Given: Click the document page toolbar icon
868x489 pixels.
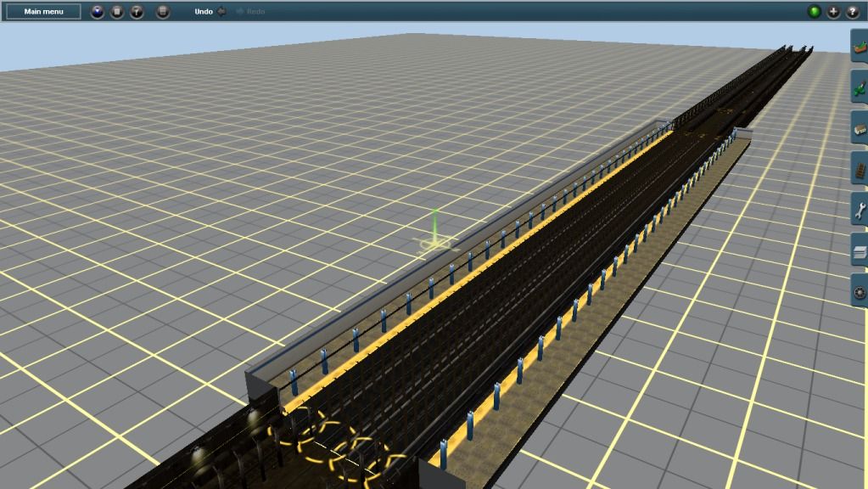Looking at the screenshot, I should pyautogui.click(x=162, y=12).
